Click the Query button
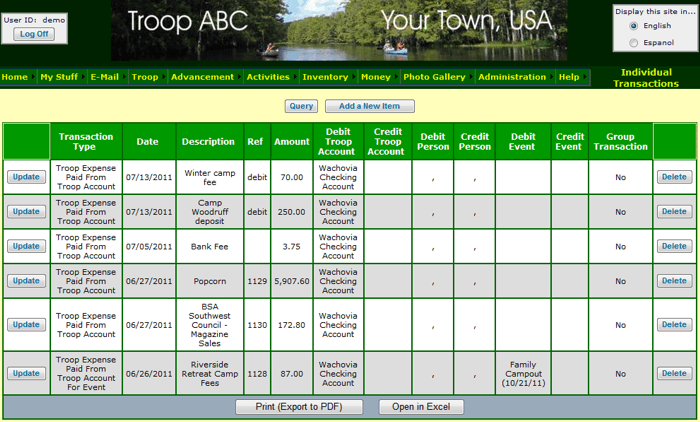The height and width of the screenshot is (422, 700). click(301, 106)
